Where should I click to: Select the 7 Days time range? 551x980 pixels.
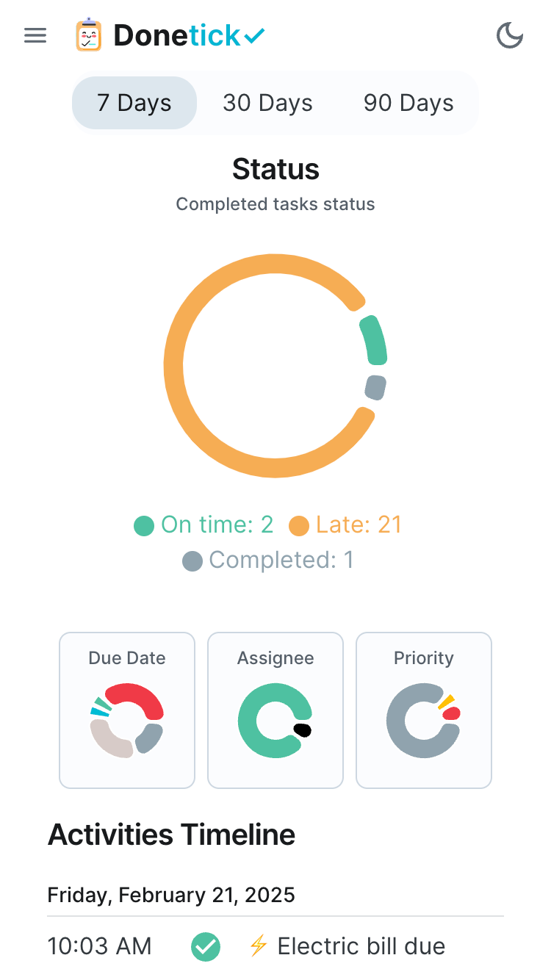click(134, 103)
